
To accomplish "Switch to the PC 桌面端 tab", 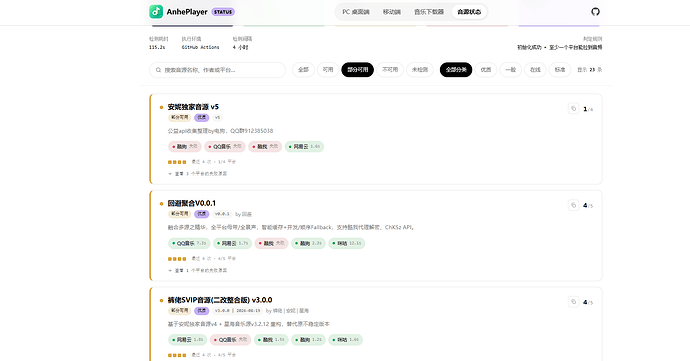I will (x=356, y=12).
